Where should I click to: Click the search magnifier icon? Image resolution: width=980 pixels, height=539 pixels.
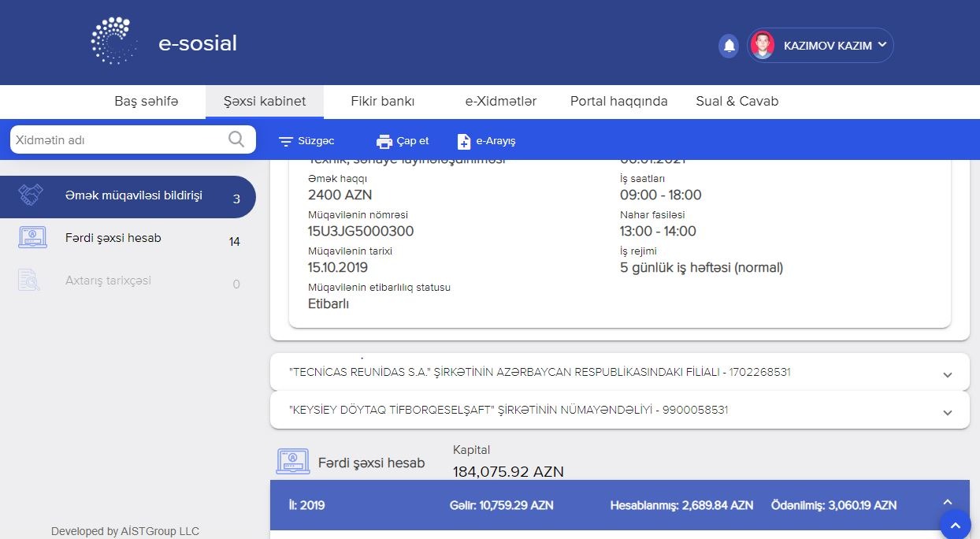tap(236, 139)
